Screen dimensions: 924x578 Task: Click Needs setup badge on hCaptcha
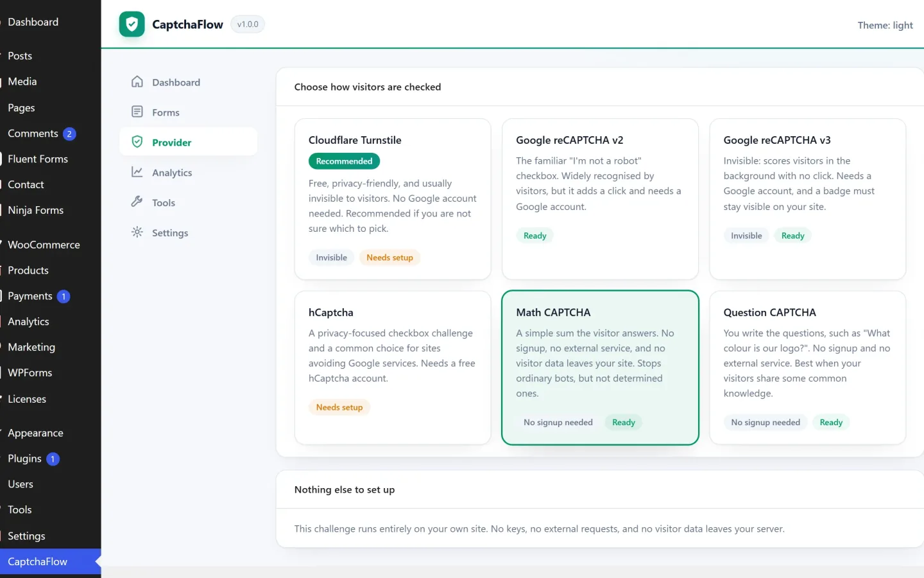coord(339,407)
